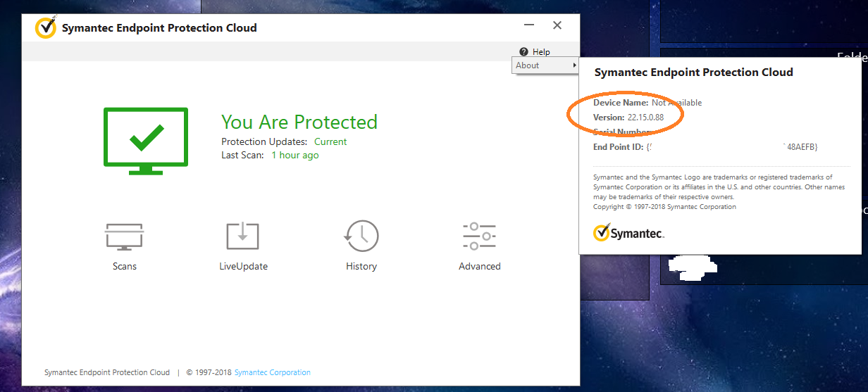Close the Symantec Endpoint Protection window
868x392 pixels.
pos(557,25)
